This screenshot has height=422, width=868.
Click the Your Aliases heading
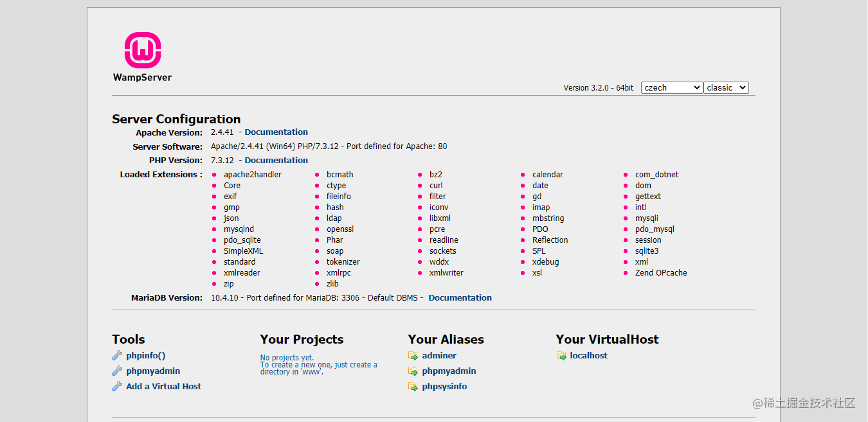(x=446, y=339)
